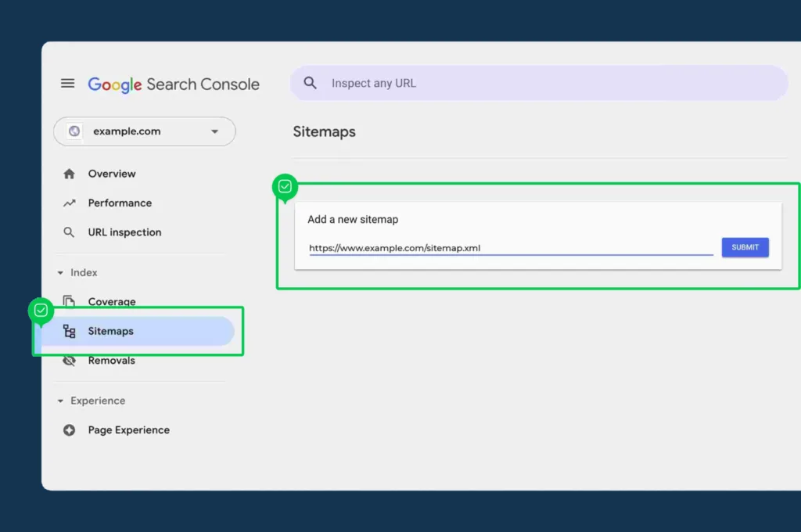Click the Inspect any URL search field

[548, 83]
